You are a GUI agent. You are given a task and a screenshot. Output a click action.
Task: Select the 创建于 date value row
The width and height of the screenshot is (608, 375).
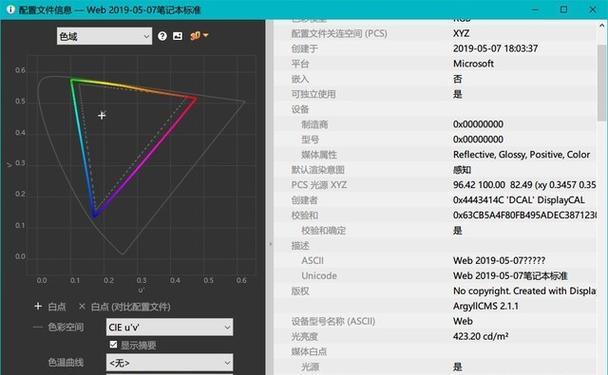pyautogui.click(x=435, y=48)
